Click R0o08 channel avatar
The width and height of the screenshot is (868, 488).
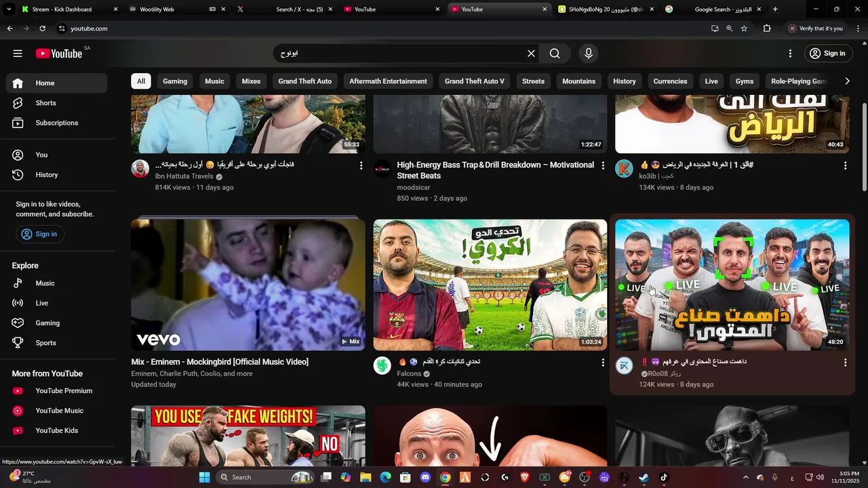tap(625, 366)
